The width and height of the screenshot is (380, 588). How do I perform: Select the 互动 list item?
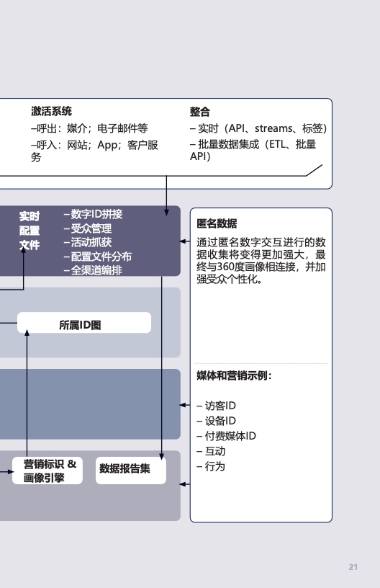[211, 451]
